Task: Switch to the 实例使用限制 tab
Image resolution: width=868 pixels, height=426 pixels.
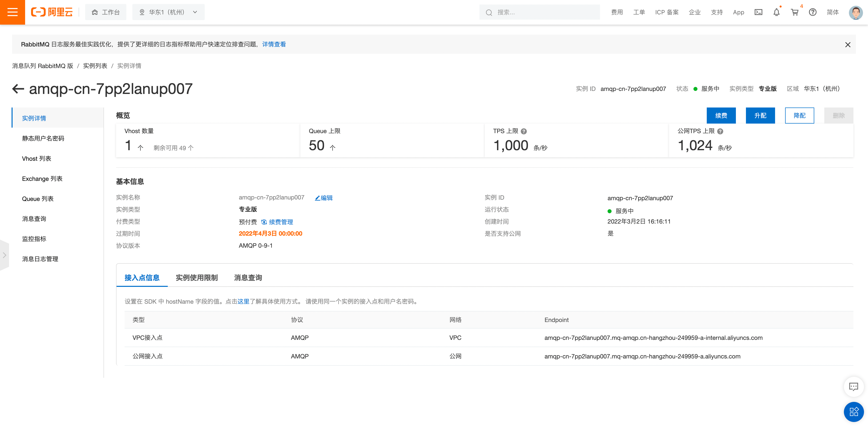Action: point(196,278)
